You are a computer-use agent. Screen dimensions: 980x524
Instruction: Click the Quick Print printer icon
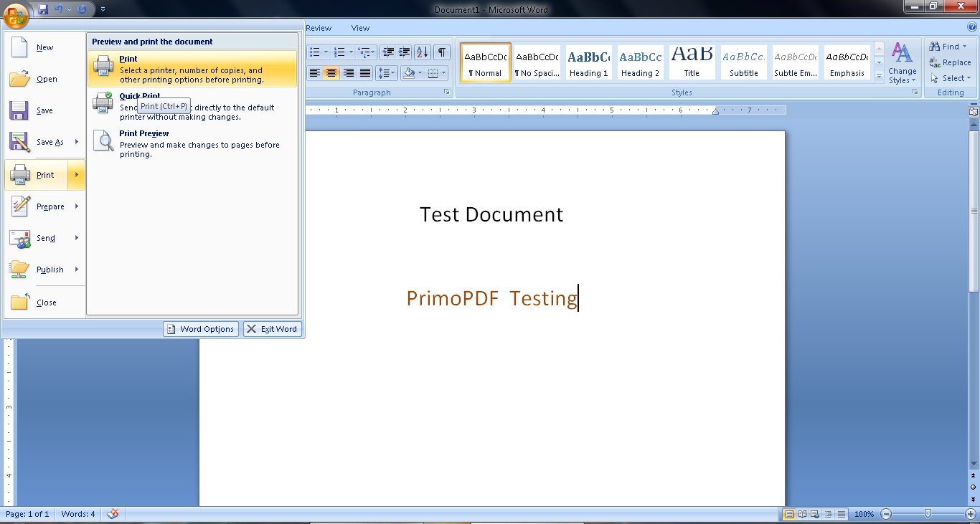coord(103,103)
